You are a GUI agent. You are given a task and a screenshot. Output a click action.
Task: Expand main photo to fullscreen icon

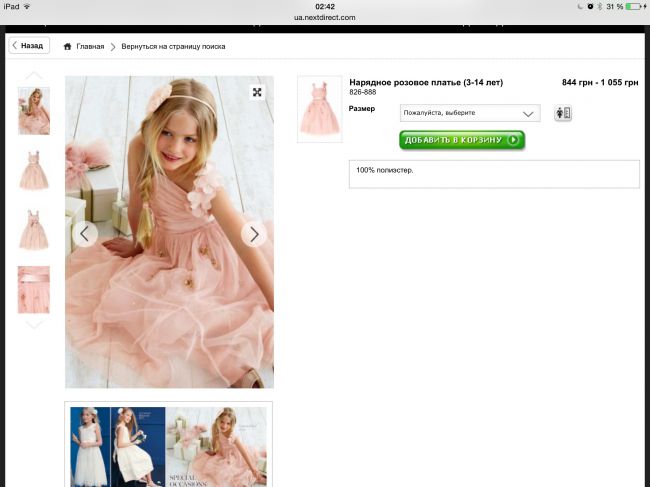[257, 92]
